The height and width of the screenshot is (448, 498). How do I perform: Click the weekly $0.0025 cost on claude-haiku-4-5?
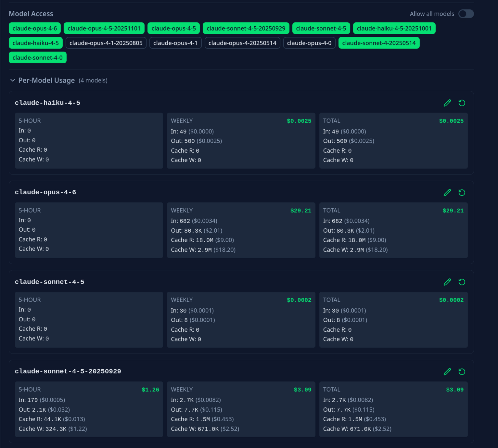point(299,121)
